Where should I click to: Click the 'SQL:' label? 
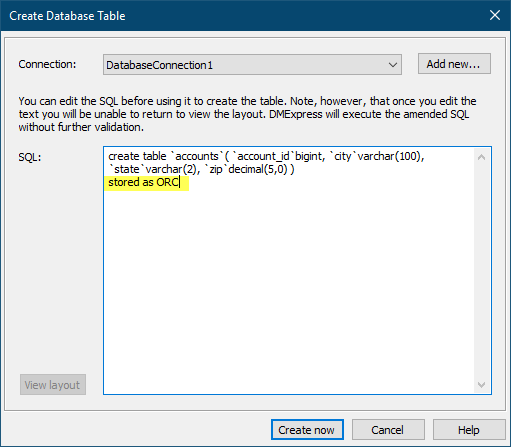click(30, 157)
